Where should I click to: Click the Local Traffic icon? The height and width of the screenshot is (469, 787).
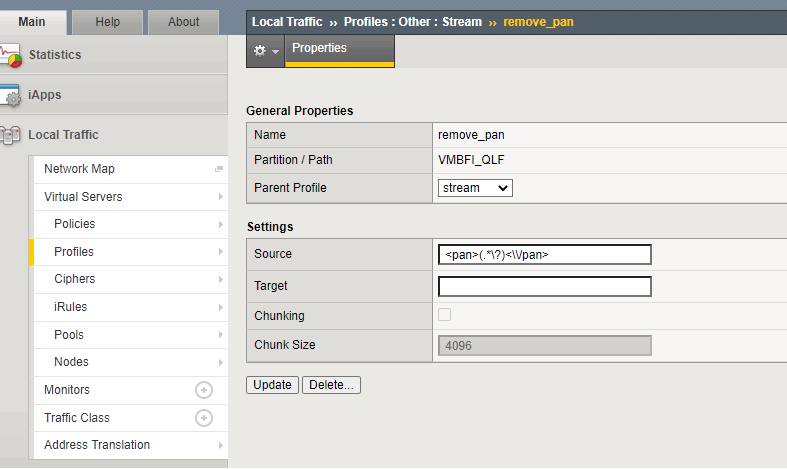coord(11,135)
